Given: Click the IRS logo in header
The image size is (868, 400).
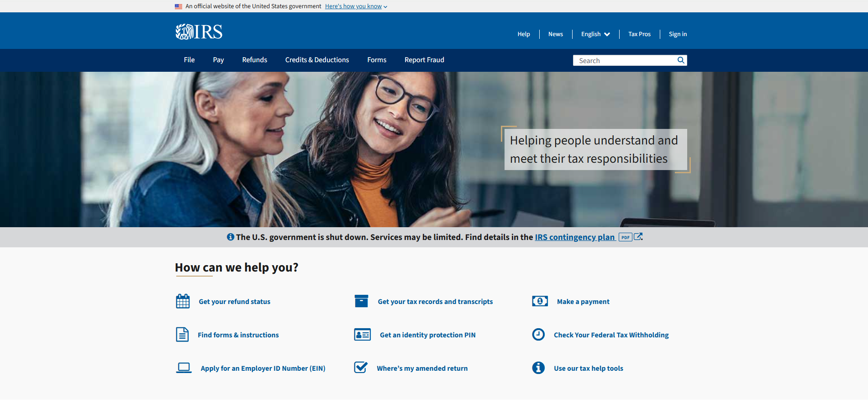Looking at the screenshot, I should (x=199, y=32).
